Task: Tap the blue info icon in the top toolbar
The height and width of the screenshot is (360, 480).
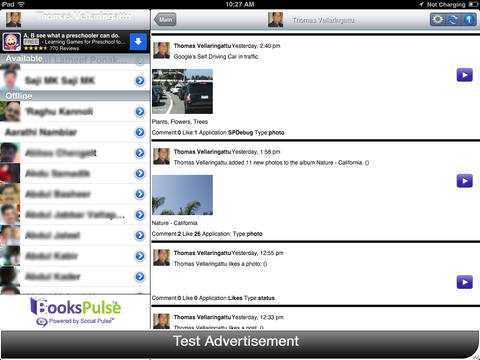Action: tap(469, 20)
